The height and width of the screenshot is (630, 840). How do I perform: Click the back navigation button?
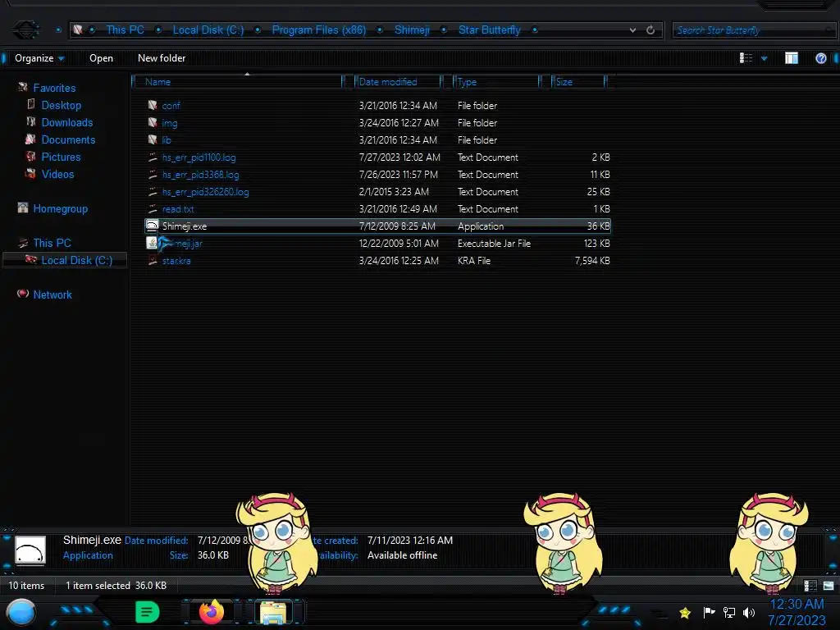coord(25,30)
